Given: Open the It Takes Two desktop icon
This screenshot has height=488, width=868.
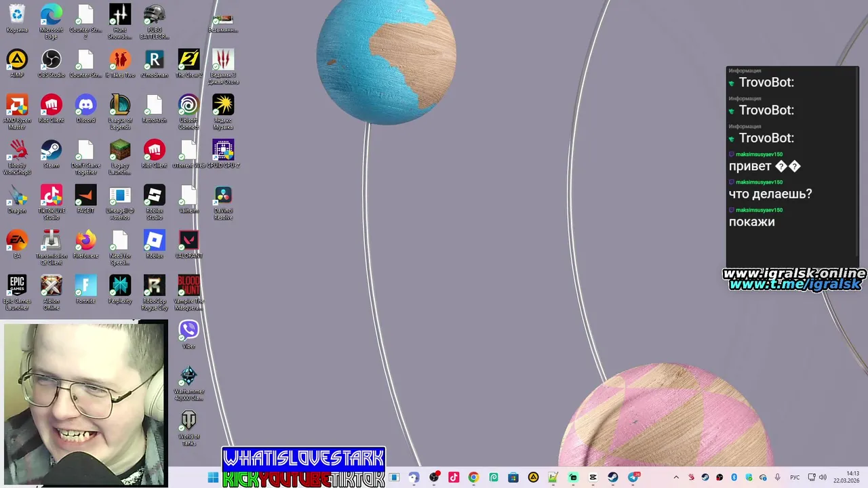Looking at the screenshot, I should coord(120,64).
